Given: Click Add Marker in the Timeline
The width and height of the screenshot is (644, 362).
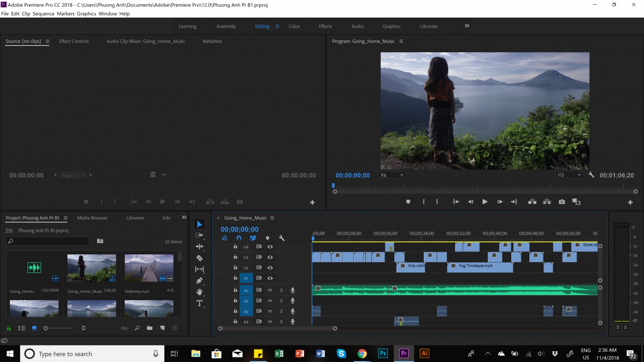Looking at the screenshot, I should click(x=267, y=238).
